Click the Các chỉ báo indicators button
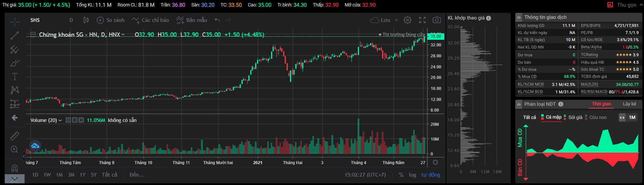 click(150, 20)
